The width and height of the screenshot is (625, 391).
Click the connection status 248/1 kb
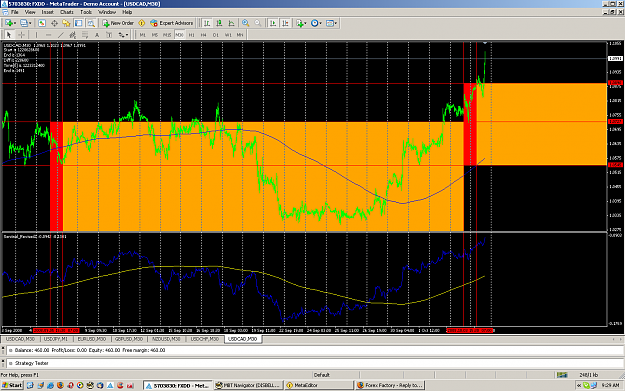point(588,375)
